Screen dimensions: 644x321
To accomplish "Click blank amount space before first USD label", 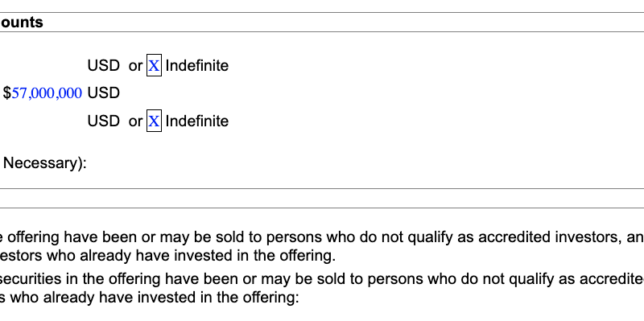I will tap(43, 65).
